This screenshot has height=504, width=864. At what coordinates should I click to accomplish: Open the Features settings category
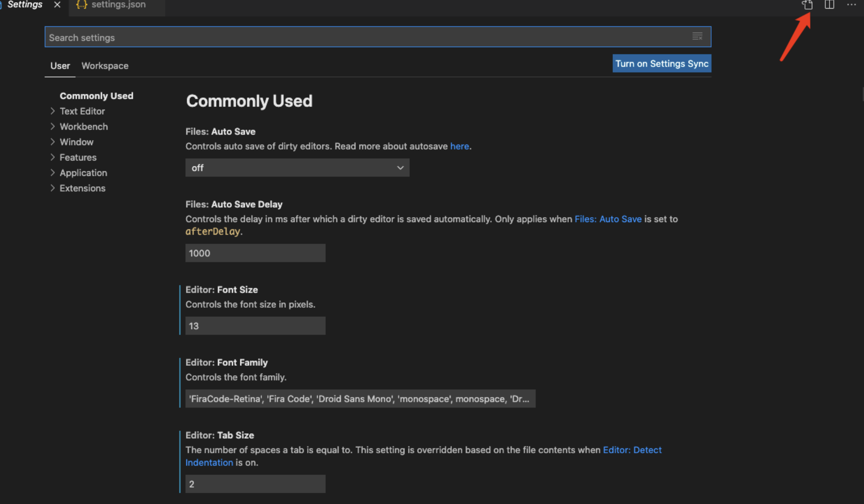[78, 157]
